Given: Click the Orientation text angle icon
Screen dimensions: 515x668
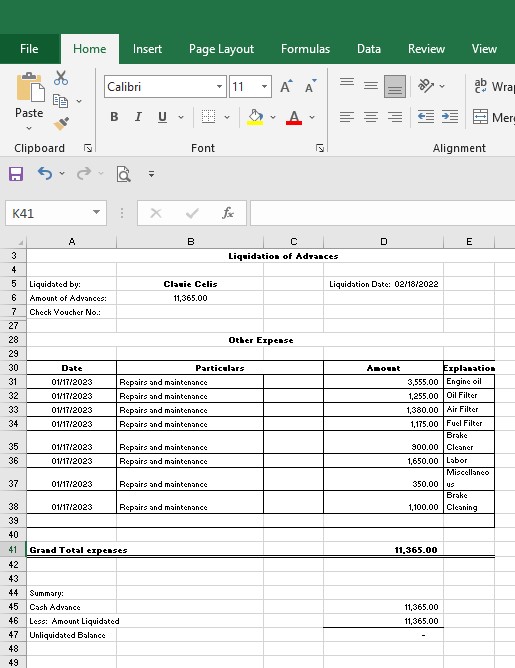Looking at the screenshot, I should click(426, 86).
